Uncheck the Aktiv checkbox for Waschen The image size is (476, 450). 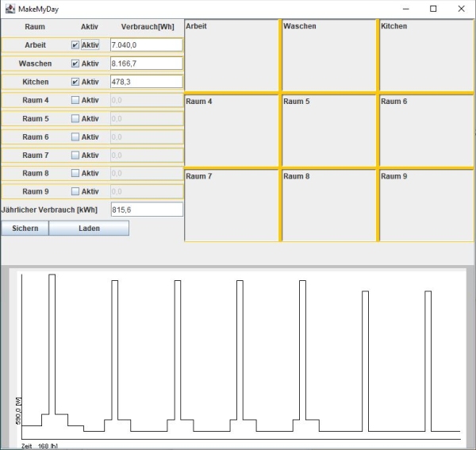[x=75, y=63]
